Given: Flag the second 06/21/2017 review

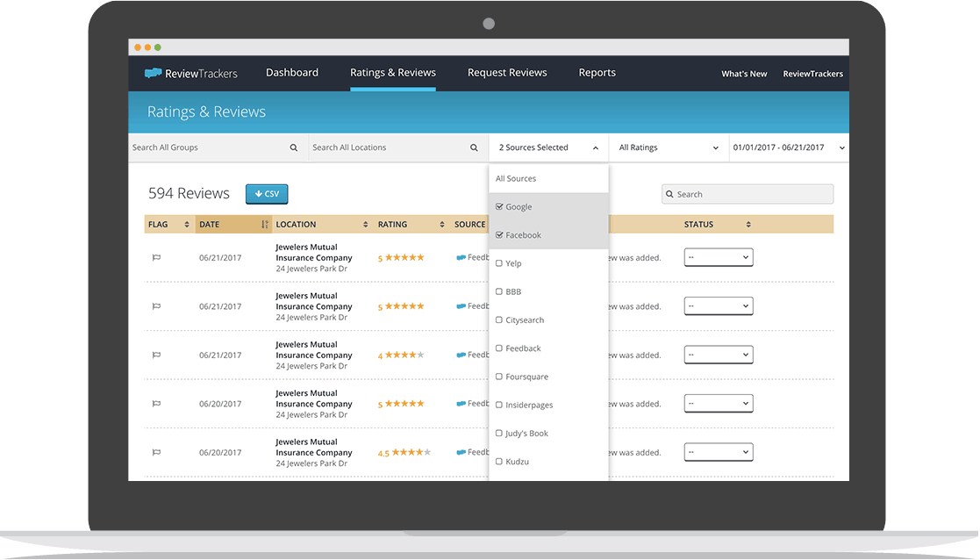Looking at the screenshot, I should 156,306.
